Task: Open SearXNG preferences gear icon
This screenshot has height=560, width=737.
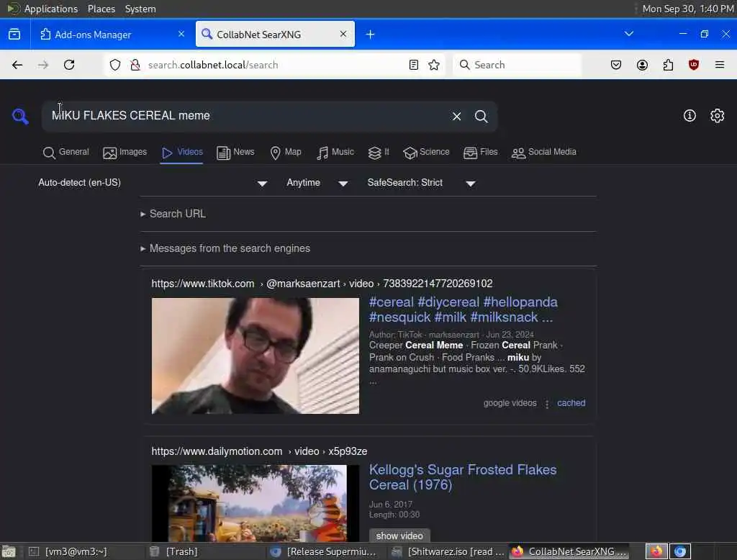Action: [718, 116]
